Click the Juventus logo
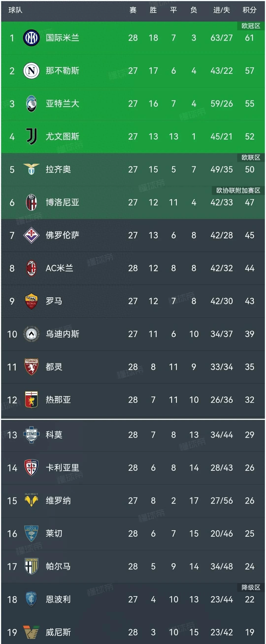The image size is (266, 644). pos(32,136)
